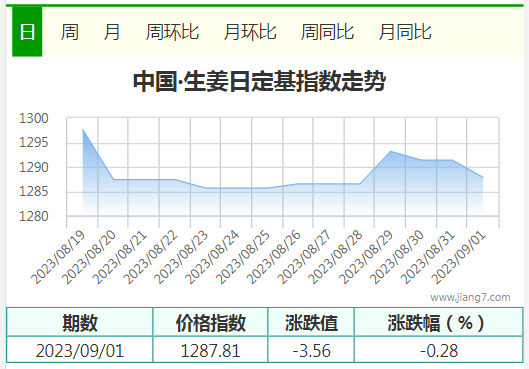Switch to the 周 weekly tab
This screenshot has height=369, width=529.
(x=70, y=32)
